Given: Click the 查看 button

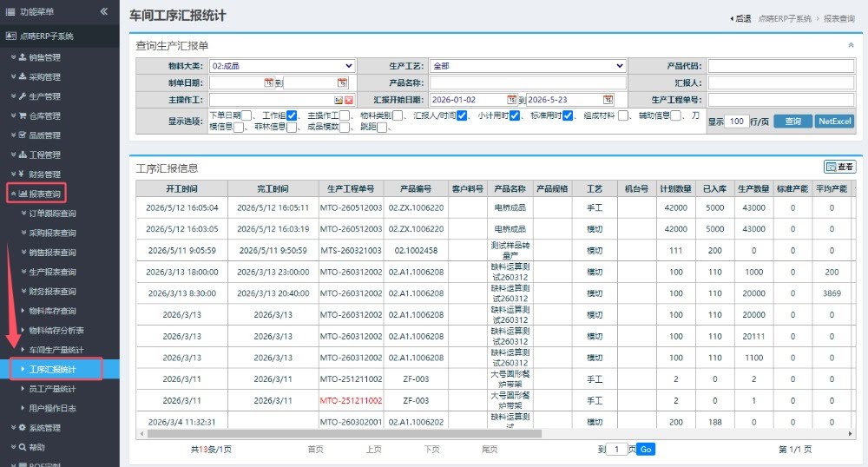Looking at the screenshot, I should (x=839, y=167).
